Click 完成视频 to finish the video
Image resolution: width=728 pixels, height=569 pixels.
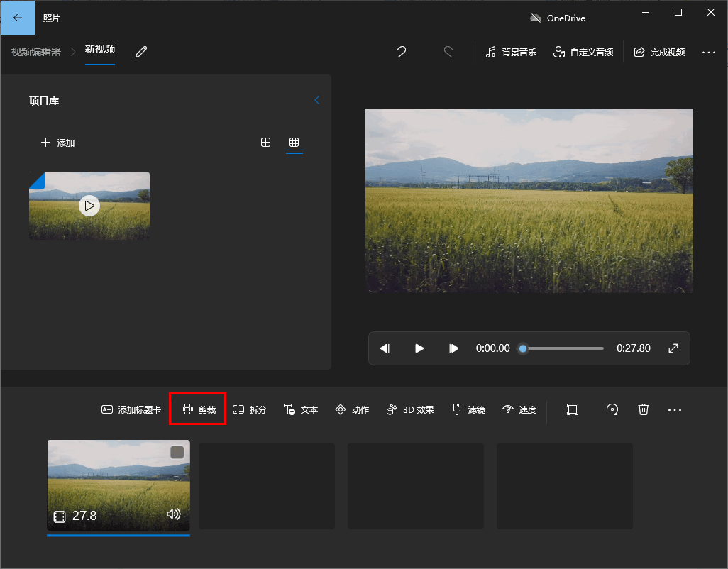[659, 52]
